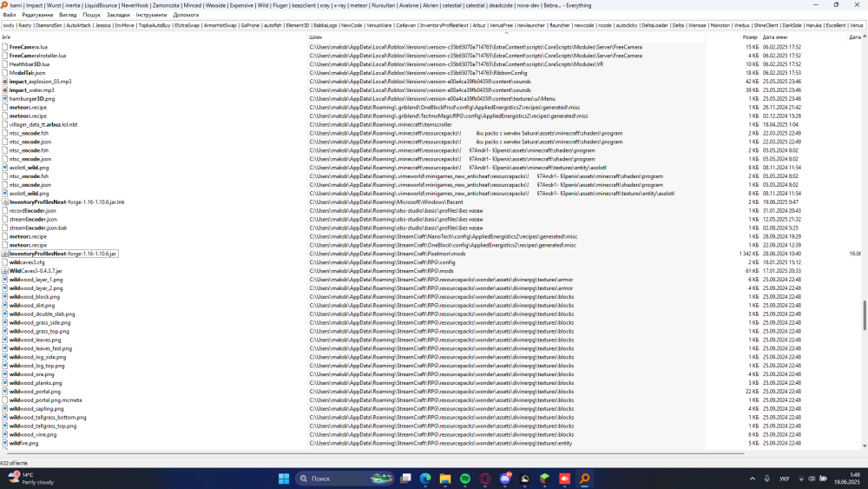Image resolution: width=868 pixels, height=489 pixels.
Task: Click the image icon of wildwood_portal.png
Action: click(5, 392)
